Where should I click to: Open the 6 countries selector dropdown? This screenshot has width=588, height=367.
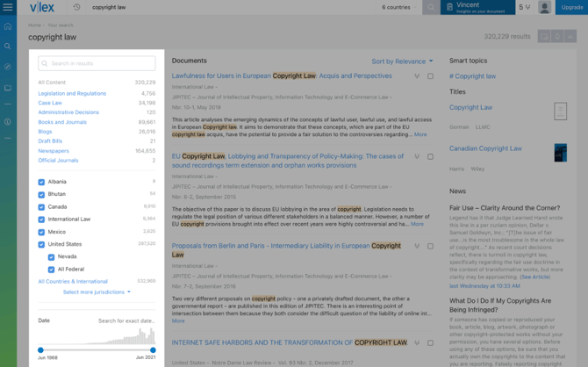pos(399,7)
